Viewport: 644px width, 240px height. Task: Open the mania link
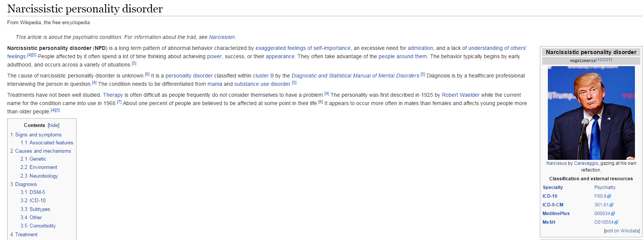click(x=215, y=84)
